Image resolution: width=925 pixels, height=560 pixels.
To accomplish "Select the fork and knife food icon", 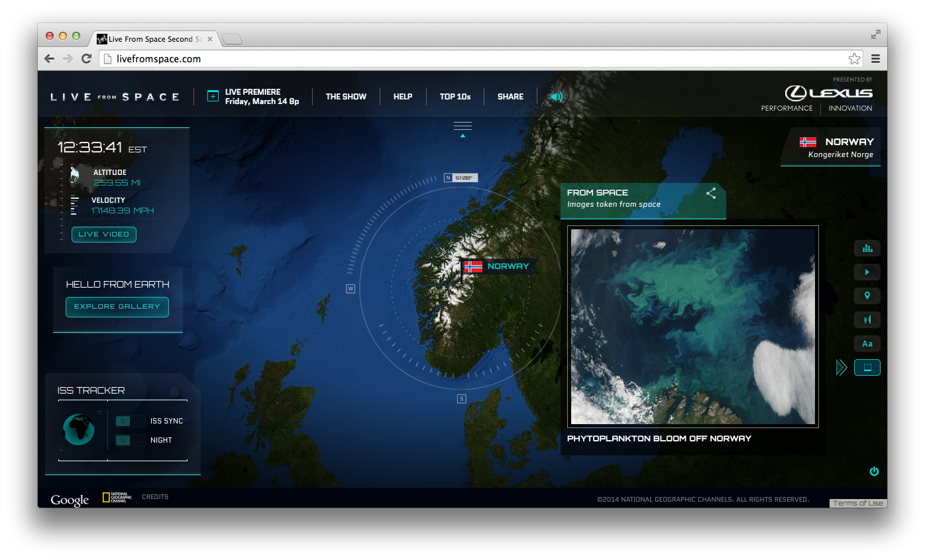I will (867, 319).
